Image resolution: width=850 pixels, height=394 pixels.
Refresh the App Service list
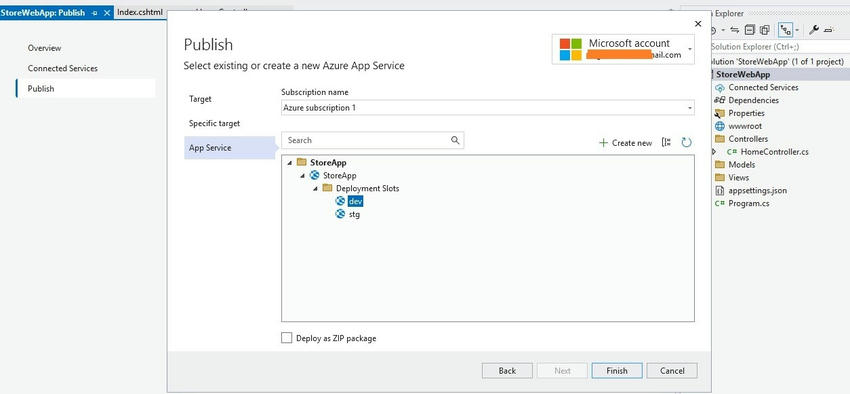point(686,143)
